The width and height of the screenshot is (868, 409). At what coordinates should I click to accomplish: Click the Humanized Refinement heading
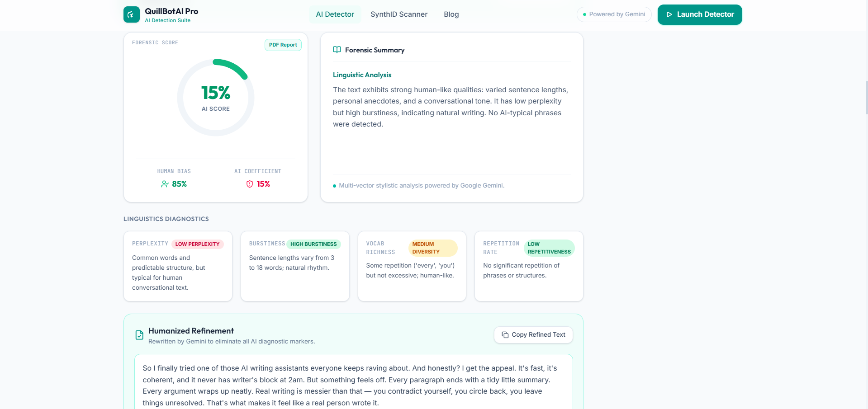tap(191, 331)
